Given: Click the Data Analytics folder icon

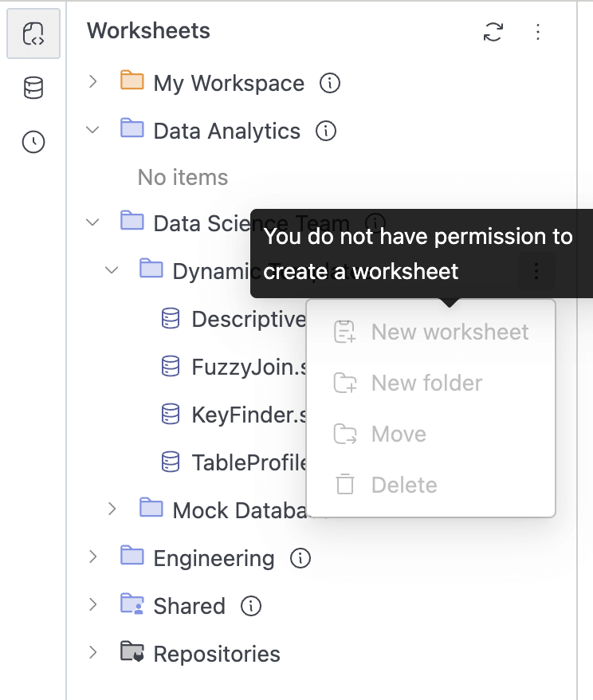Looking at the screenshot, I should tap(132, 128).
